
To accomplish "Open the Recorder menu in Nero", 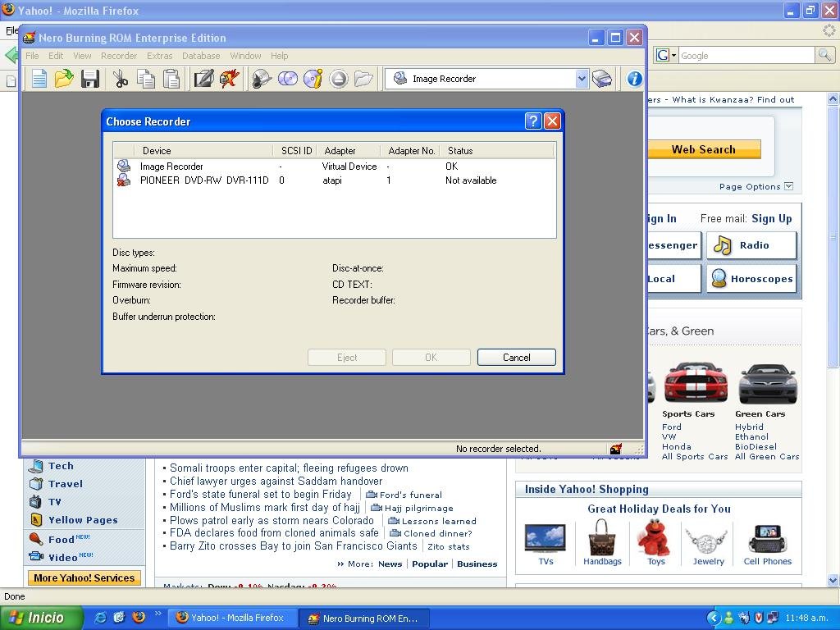I will [119, 56].
